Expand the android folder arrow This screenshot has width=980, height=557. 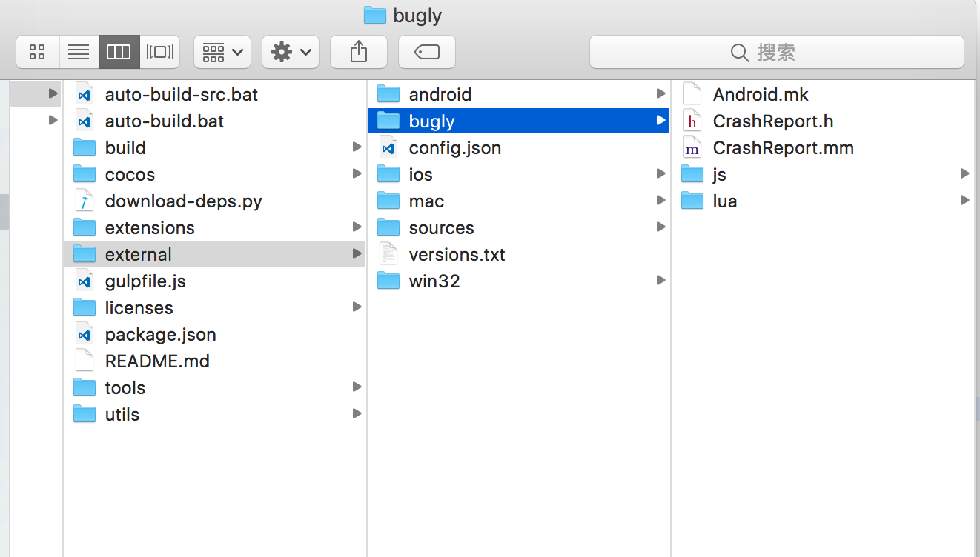[660, 94]
